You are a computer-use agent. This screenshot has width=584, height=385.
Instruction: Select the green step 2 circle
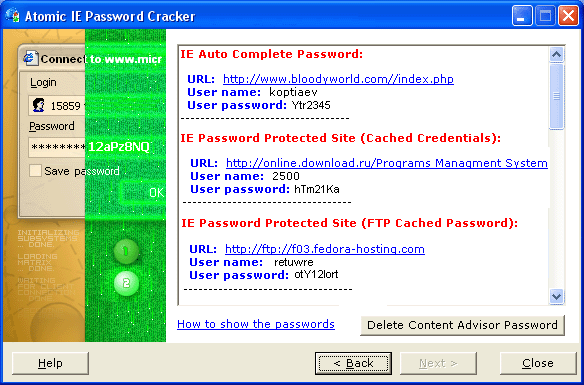click(126, 283)
